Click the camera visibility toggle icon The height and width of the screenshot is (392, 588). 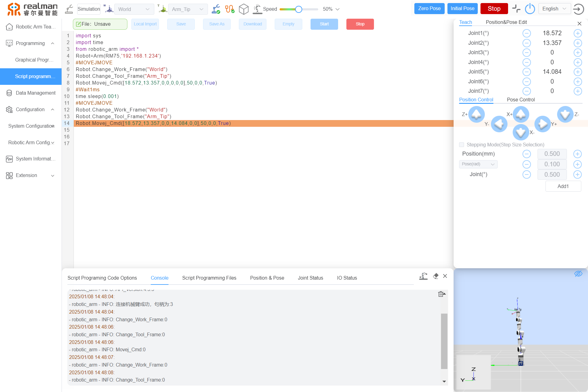pyautogui.click(x=579, y=274)
